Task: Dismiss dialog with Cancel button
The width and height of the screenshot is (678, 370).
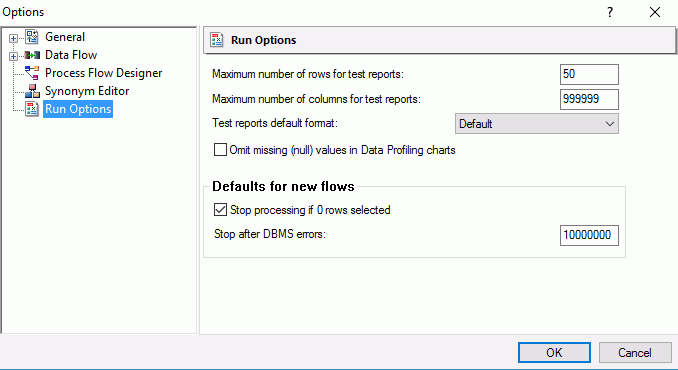Action: 635,353
